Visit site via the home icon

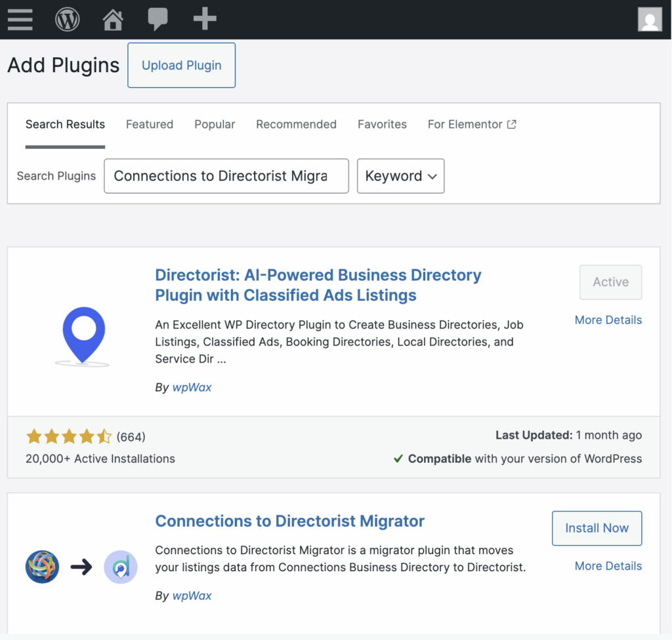pyautogui.click(x=113, y=19)
